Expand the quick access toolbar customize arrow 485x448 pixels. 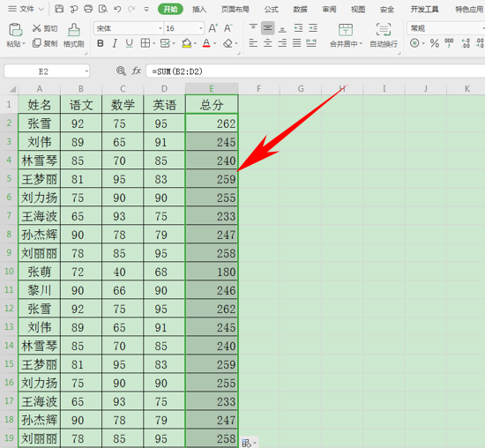[x=146, y=10]
